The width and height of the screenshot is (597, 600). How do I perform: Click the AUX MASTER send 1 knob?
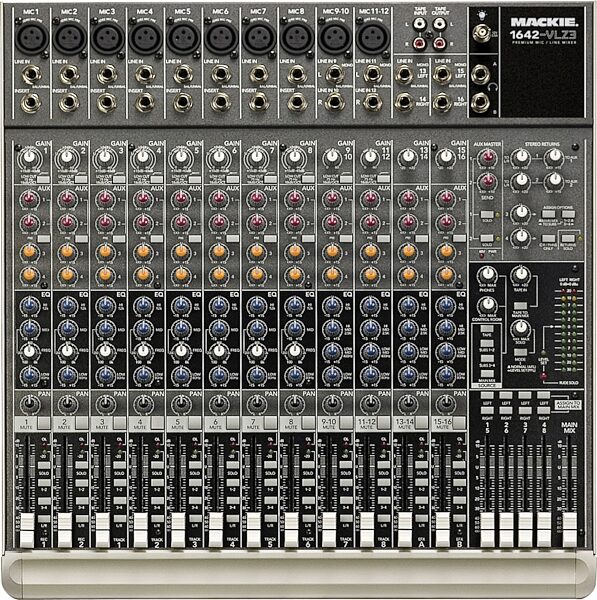[x=487, y=158]
